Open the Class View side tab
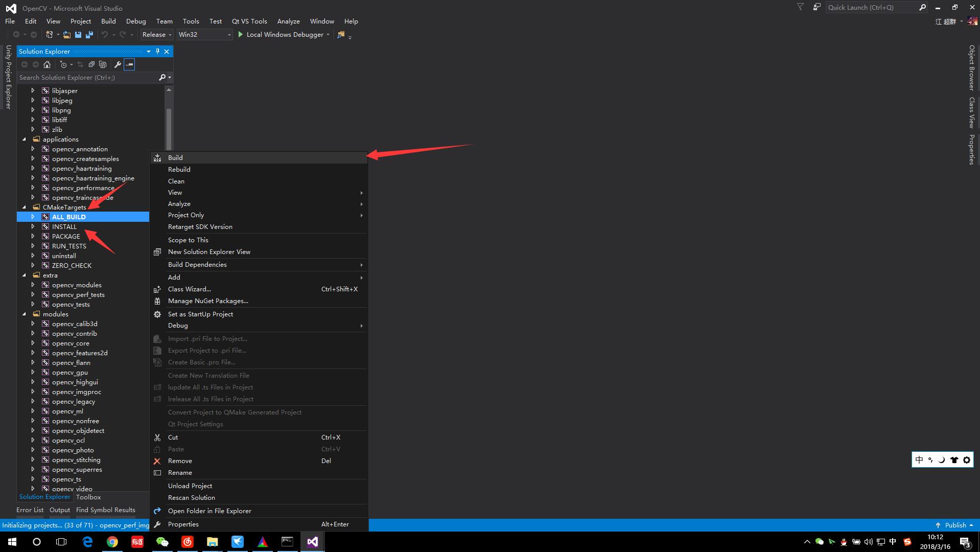Viewport: 980px width, 552px height. [971, 112]
